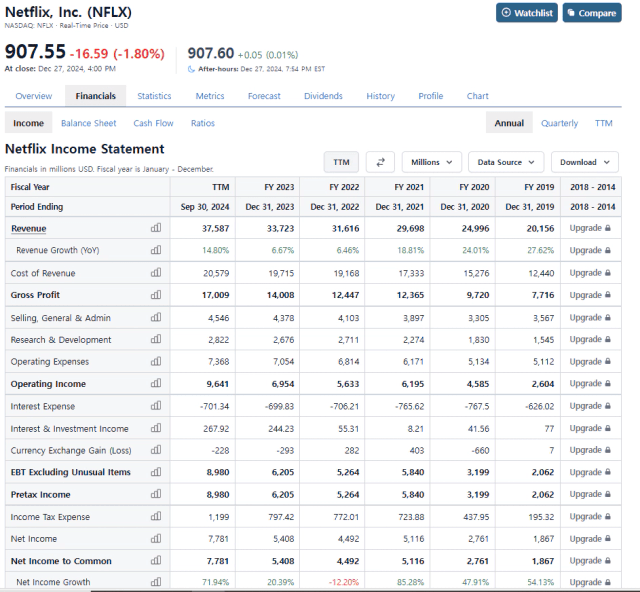Click TTM operating income value 9,641
Screen dimensions: 640x592
coord(218,384)
